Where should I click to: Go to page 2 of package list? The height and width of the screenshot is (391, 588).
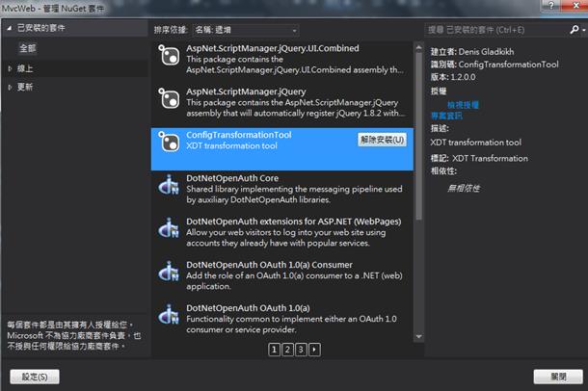(287, 350)
